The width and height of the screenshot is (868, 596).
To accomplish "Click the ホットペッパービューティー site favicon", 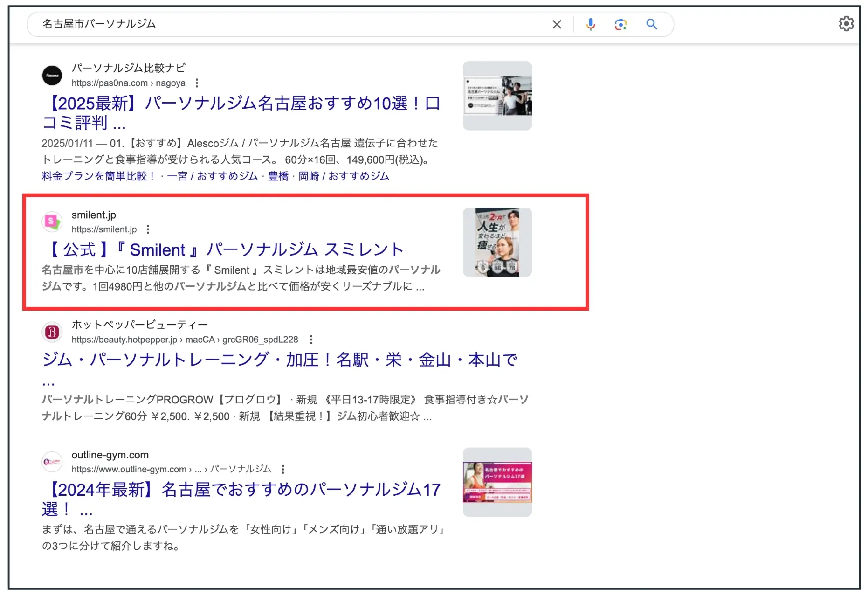I will pos(52,332).
